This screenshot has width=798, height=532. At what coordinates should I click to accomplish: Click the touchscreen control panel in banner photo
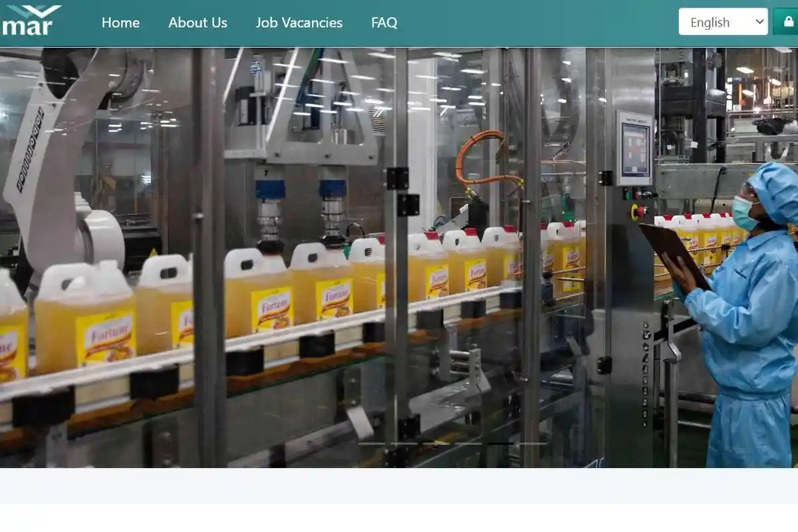[634, 149]
